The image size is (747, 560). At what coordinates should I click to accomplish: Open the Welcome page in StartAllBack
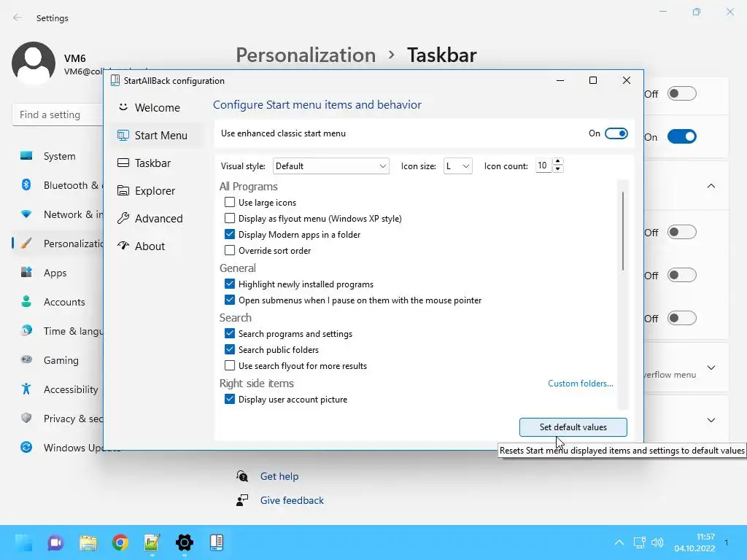149,108
